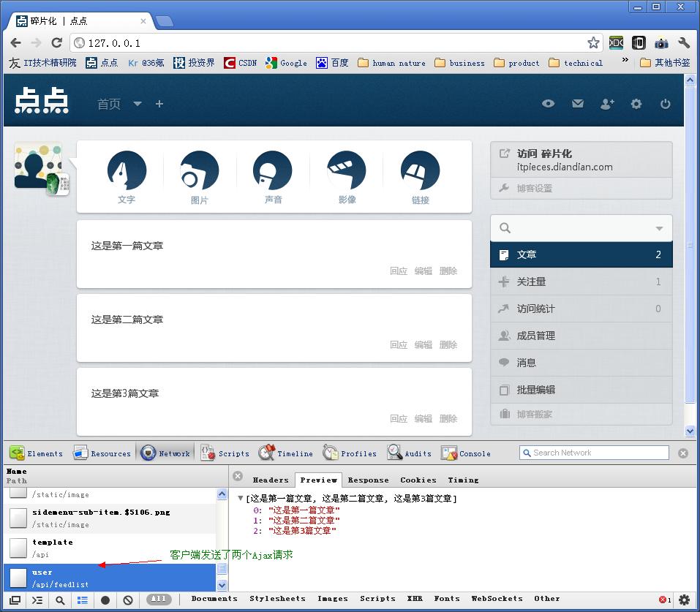Image resolution: width=700 pixels, height=612 pixels.
Task: Select the sidemenu-sub-item.$5106.png request
Action: pyautogui.click(x=110, y=518)
